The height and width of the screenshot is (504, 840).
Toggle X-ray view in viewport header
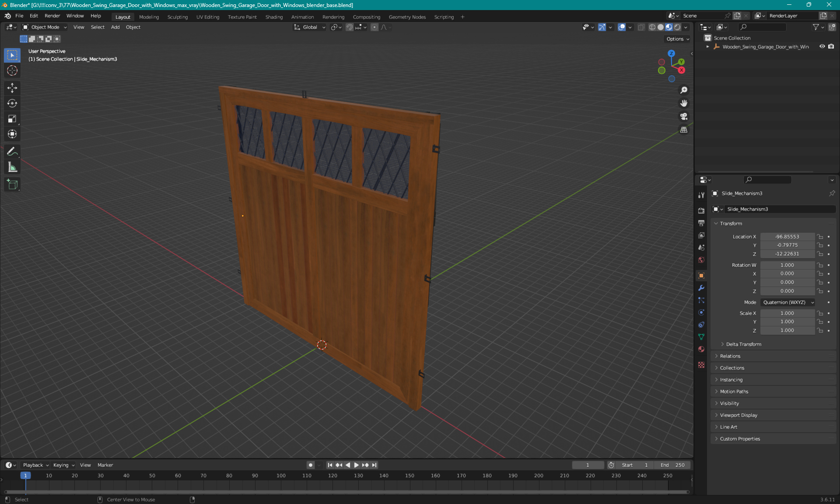tap(641, 27)
